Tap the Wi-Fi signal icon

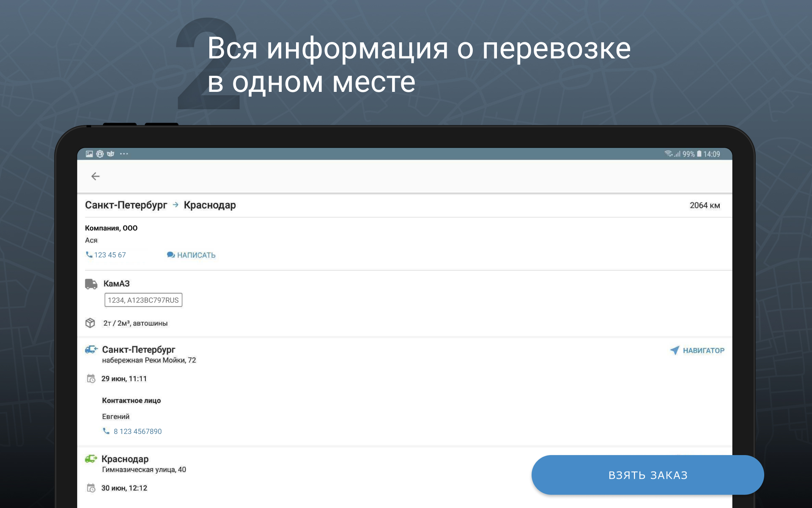click(x=668, y=154)
